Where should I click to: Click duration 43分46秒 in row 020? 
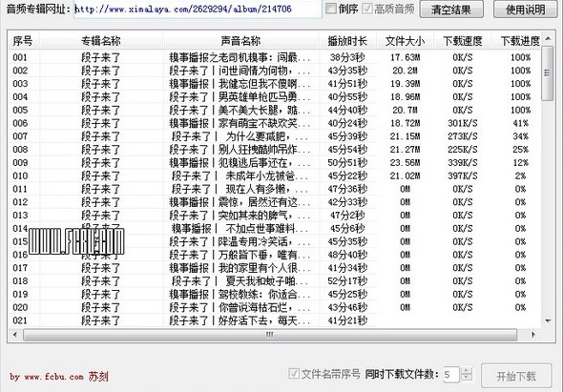(x=347, y=307)
